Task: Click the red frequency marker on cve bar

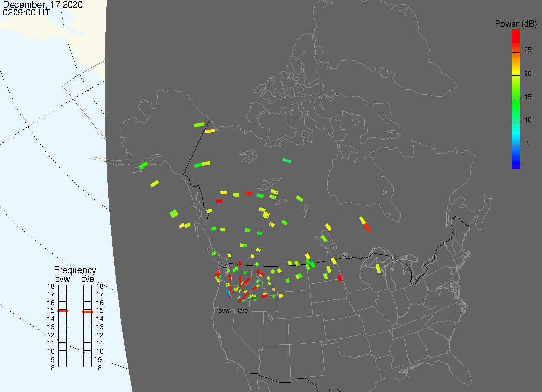Action: (88, 312)
